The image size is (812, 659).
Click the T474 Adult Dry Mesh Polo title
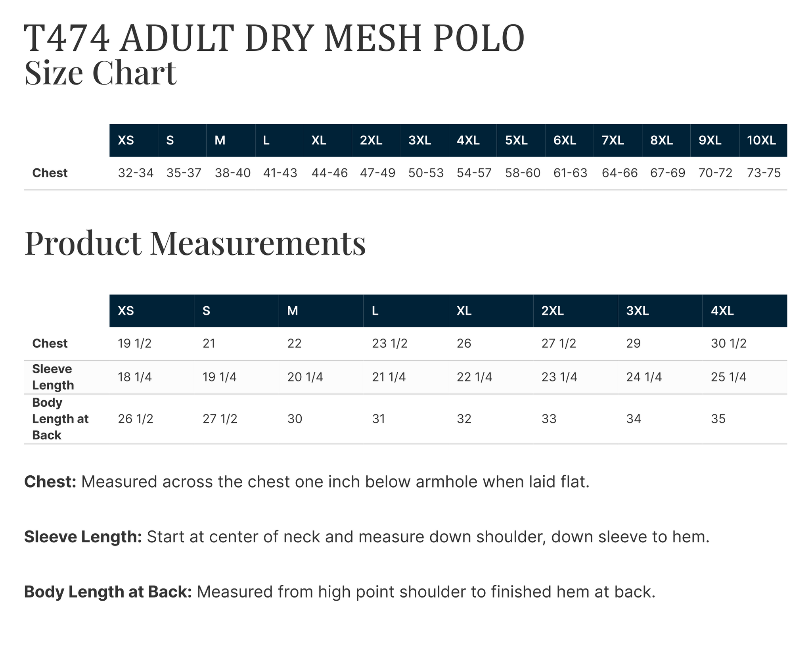pyautogui.click(x=274, y=38)
